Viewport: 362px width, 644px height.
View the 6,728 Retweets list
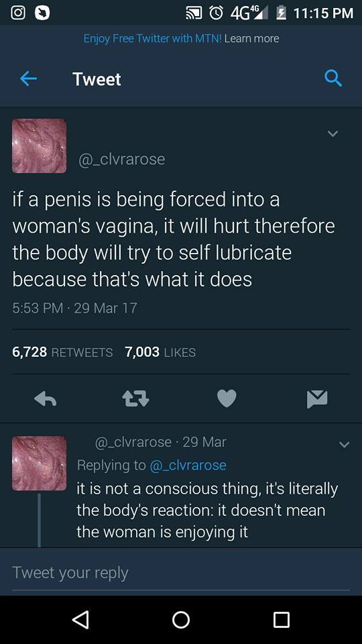62,352
